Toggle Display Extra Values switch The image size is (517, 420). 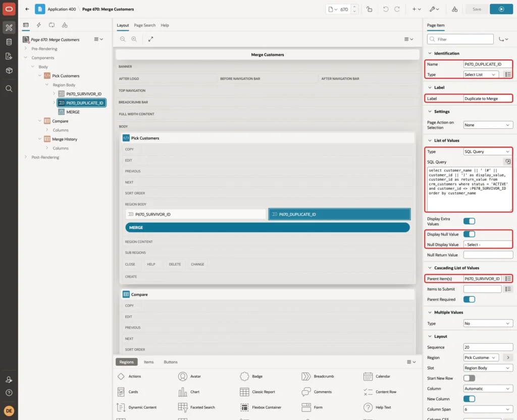click(469, 221)
